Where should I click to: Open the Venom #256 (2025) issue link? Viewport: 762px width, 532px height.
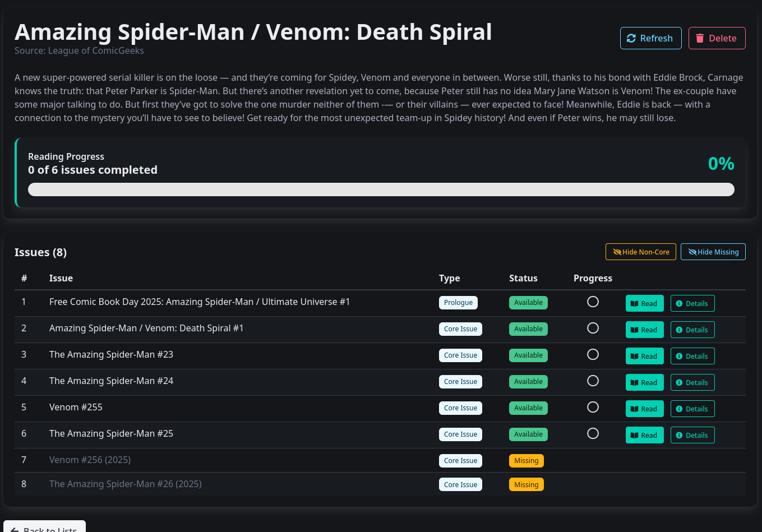coord(90,460)
